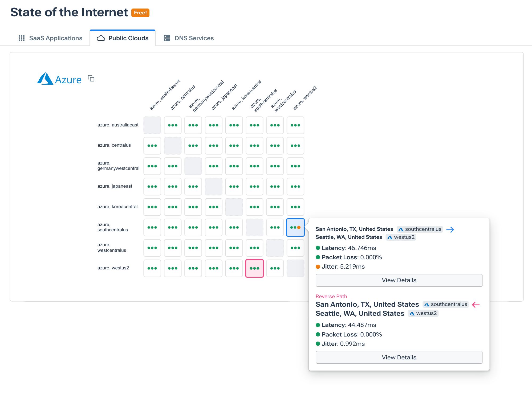This screenshot has height=394, width=532.
Task: Click the orange Free! badge
Action: point(140,13)
